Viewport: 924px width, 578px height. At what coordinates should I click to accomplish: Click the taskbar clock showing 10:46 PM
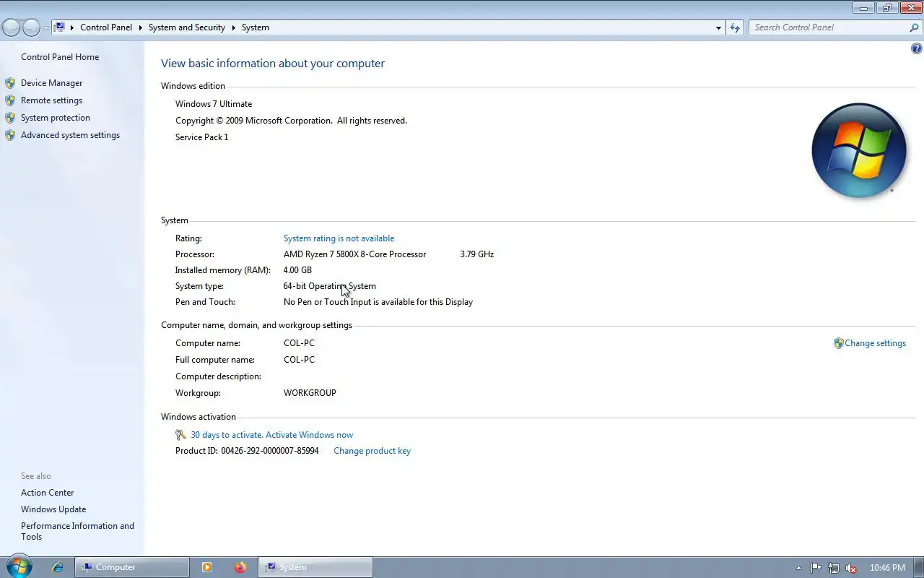[x=887, y=568]
